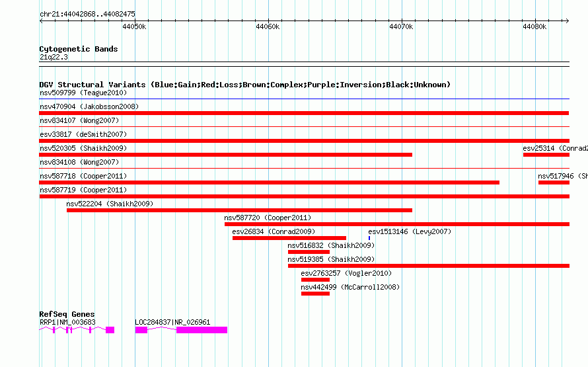The width and height of the screenshot is (588, 367).
Task: Click the DGV Structural Variants track title
Action: point(245,85)
